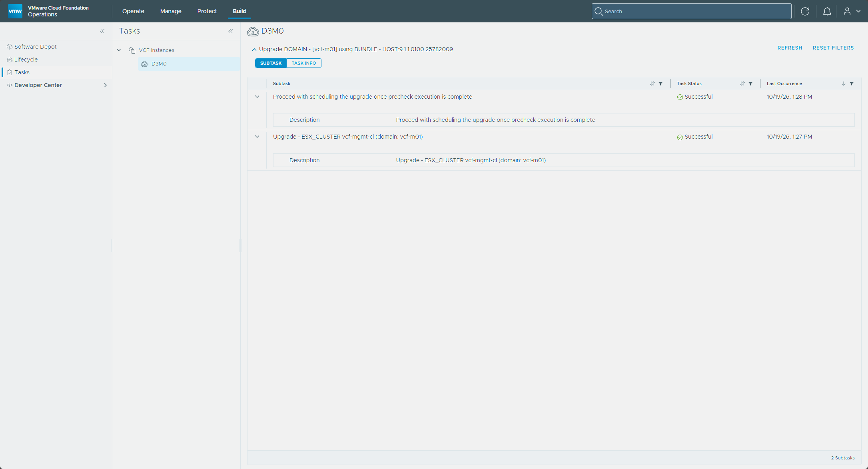This screenshot has height=469, width=868.
Task: Filter the Subtask column
Action: [x=660, y=84]
